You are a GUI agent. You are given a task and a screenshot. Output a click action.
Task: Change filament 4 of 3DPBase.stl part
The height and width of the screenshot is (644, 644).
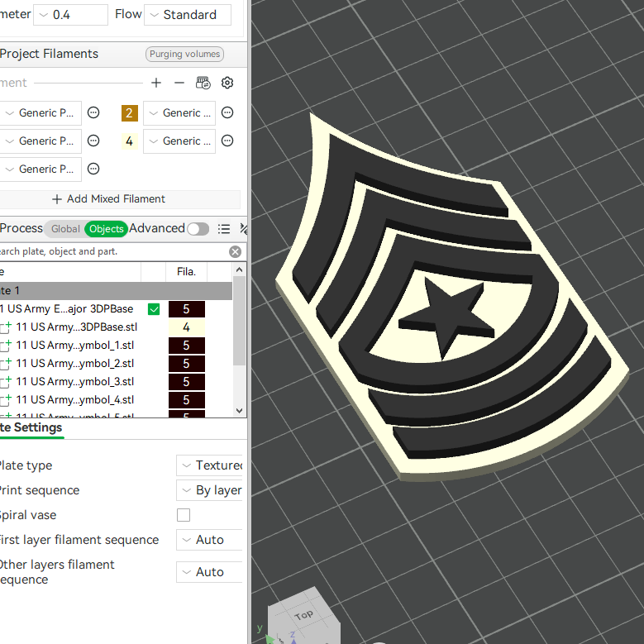pyautogui.click(x=187, y=327)
